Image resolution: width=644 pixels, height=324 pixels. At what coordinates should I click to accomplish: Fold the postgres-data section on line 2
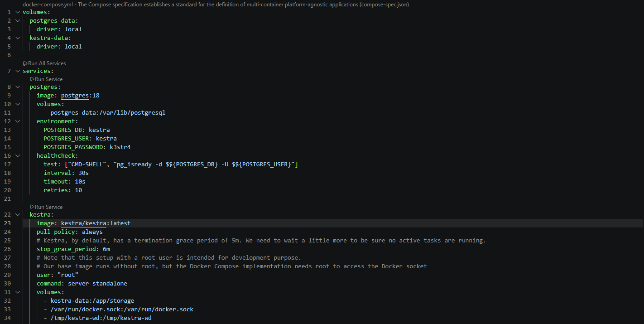pos(17,21)
